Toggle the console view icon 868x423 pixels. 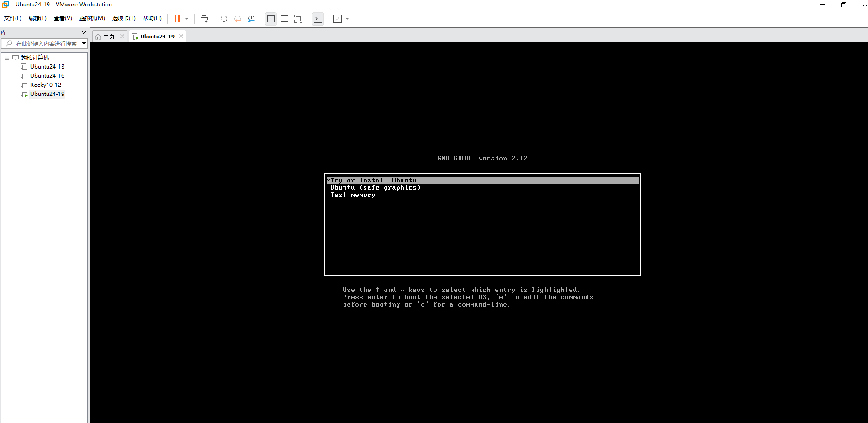(318, 19)
